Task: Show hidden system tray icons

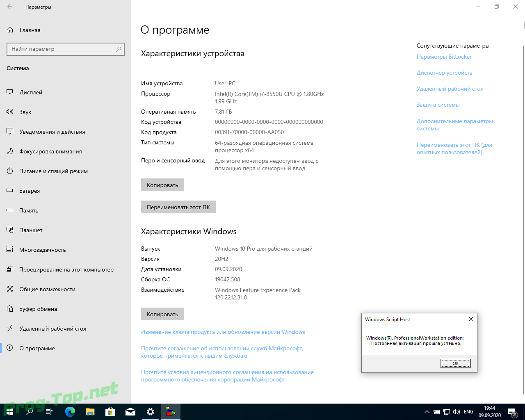Action: (x=427, y=412)
